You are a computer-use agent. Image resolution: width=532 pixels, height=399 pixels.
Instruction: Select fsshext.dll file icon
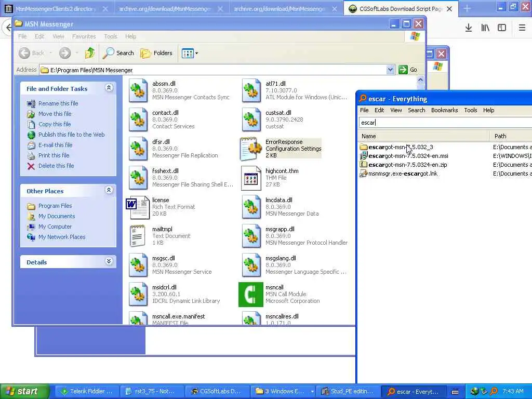point(138,178)
